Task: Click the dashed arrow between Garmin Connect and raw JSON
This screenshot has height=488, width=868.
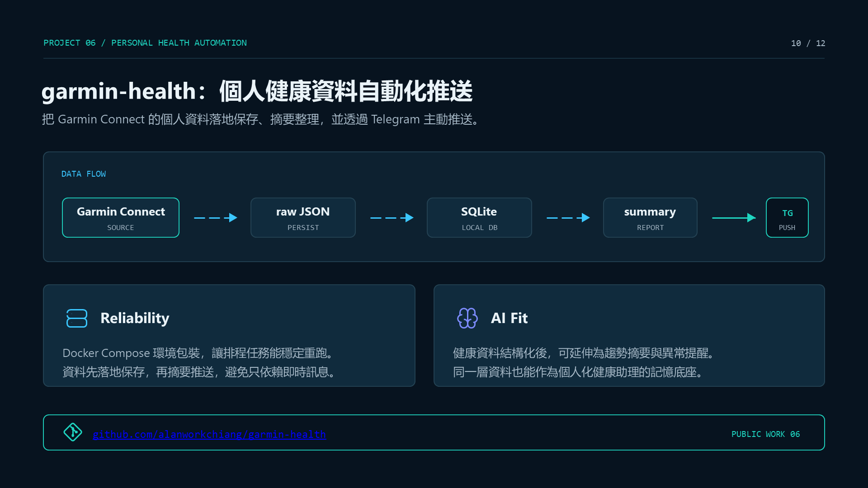Action: coord(216,218)
